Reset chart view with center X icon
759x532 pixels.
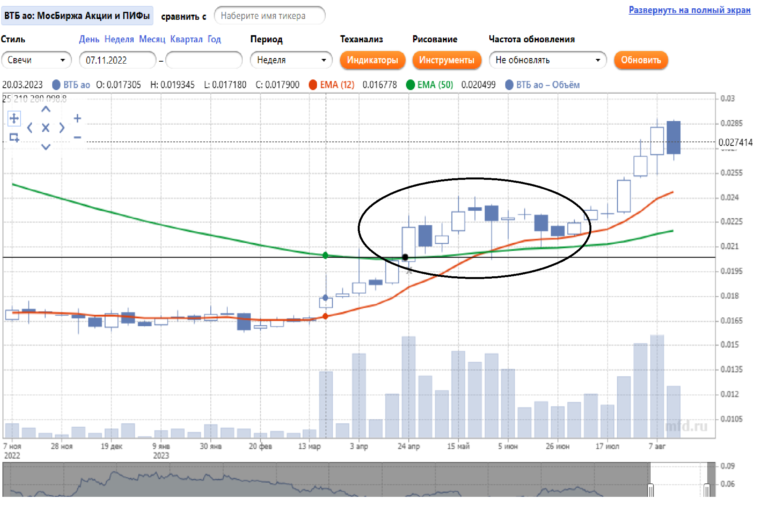(45, 128)
